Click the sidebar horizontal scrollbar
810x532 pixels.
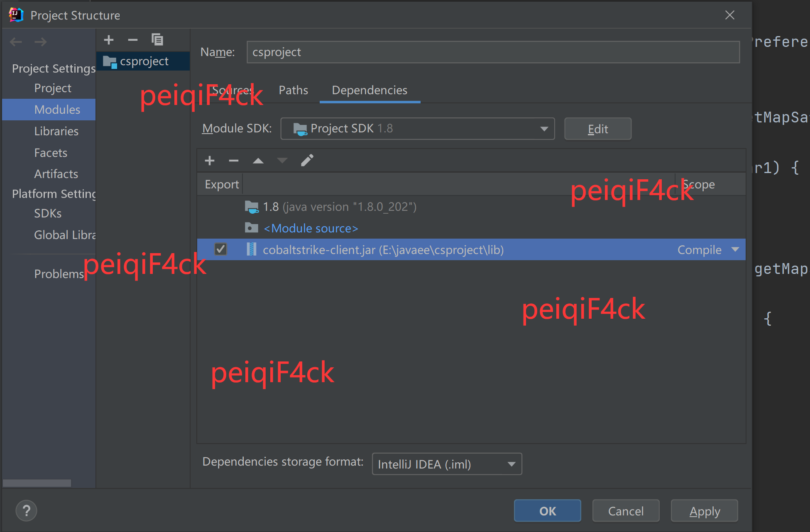pos(37,483)
